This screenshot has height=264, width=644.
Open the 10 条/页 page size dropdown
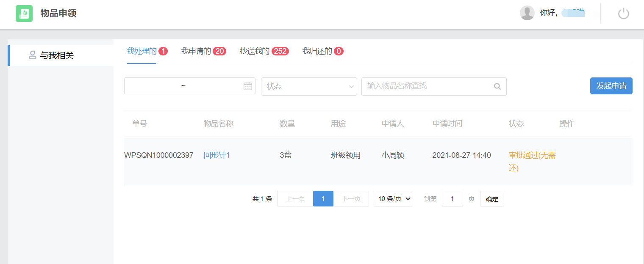click(393, 199)
